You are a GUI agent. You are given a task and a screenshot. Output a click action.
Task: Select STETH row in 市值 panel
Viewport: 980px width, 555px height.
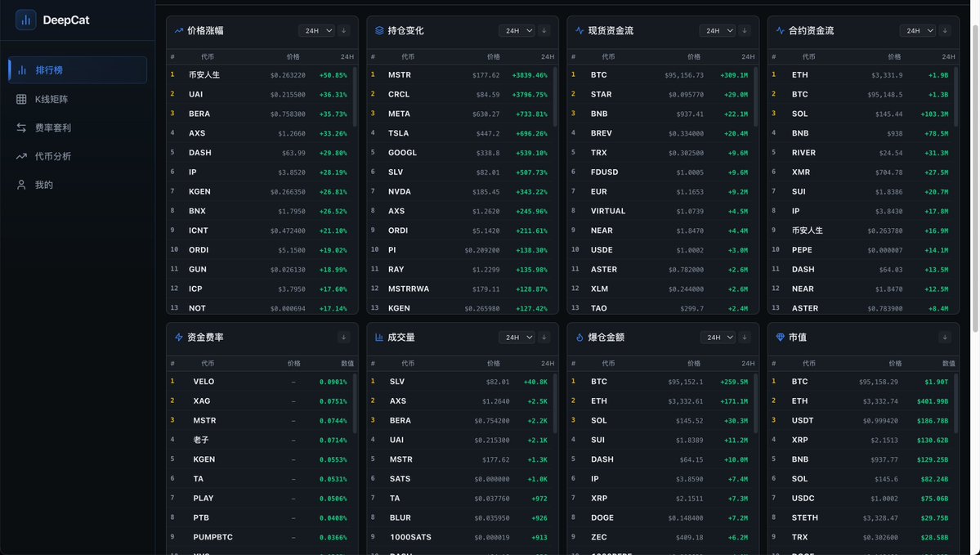[x=861, y=518]
